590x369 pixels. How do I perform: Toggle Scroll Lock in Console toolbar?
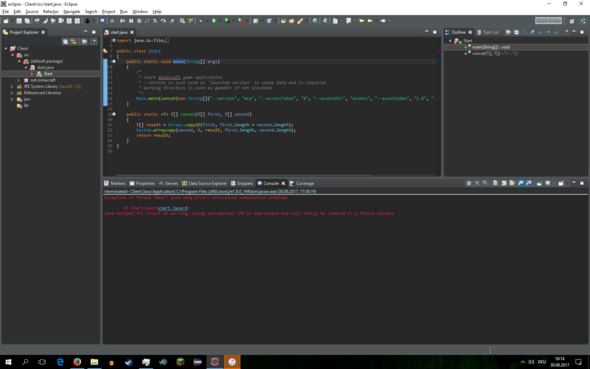[504, 183]
